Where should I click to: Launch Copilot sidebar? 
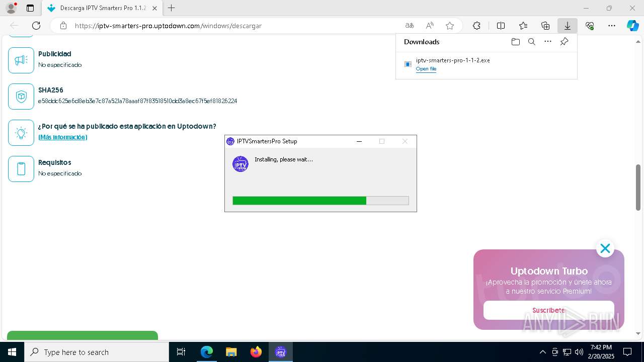pos(633,26)
